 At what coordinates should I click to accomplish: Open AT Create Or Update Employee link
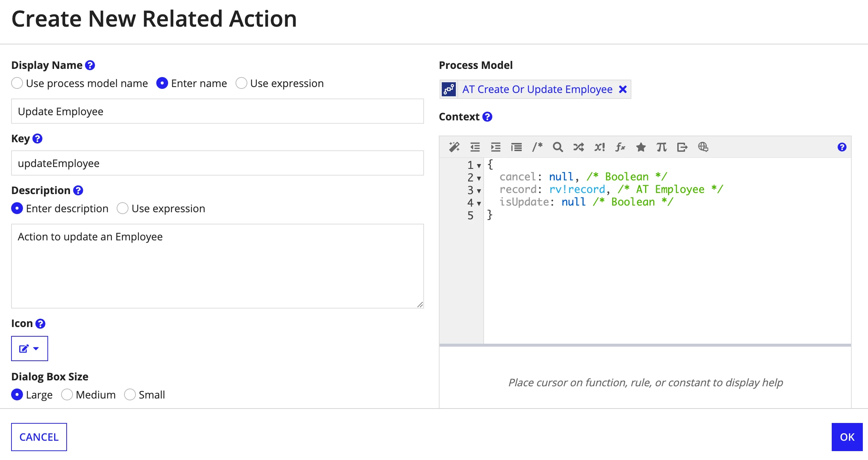(x=537, y=89)
